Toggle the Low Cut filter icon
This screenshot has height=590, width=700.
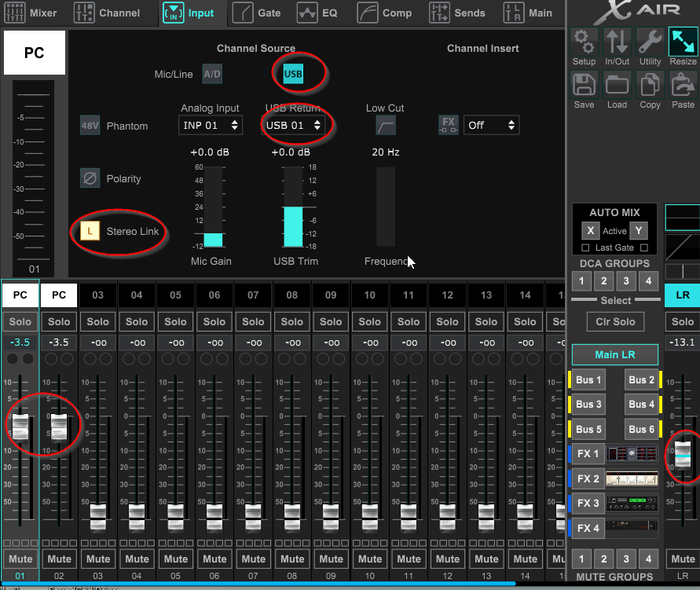(386, 126)
